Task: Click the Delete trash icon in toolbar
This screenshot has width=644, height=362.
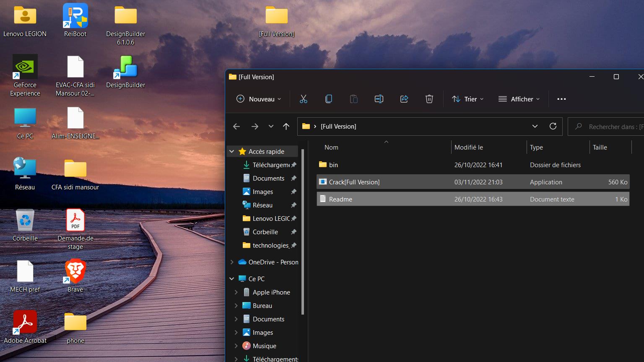Action: pyautogui.click(x=429, y=99)
